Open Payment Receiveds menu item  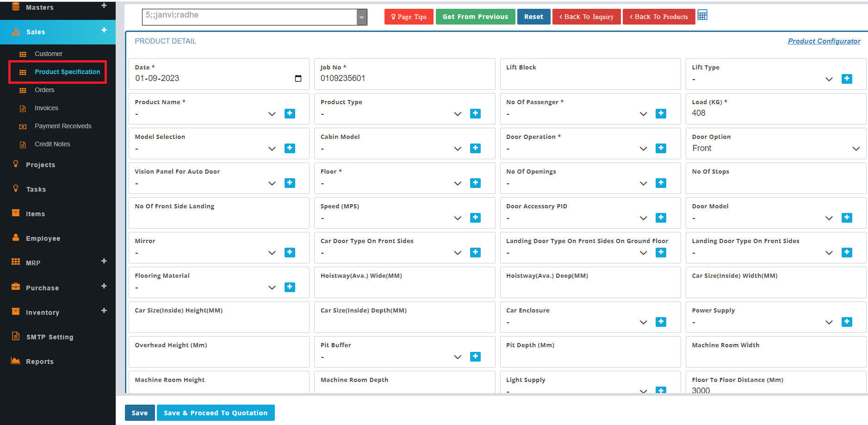[x=63, y=126]
